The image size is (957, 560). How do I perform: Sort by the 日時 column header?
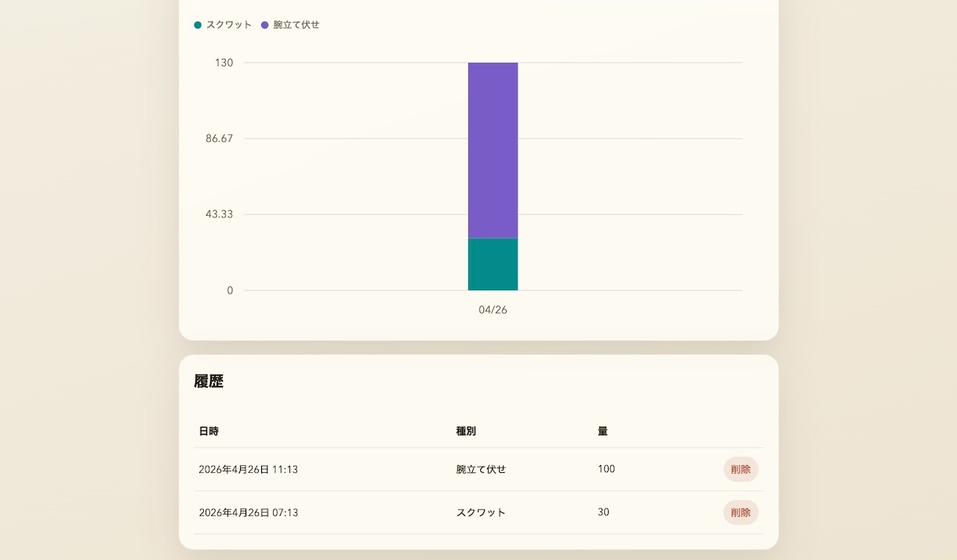[209, 431]
